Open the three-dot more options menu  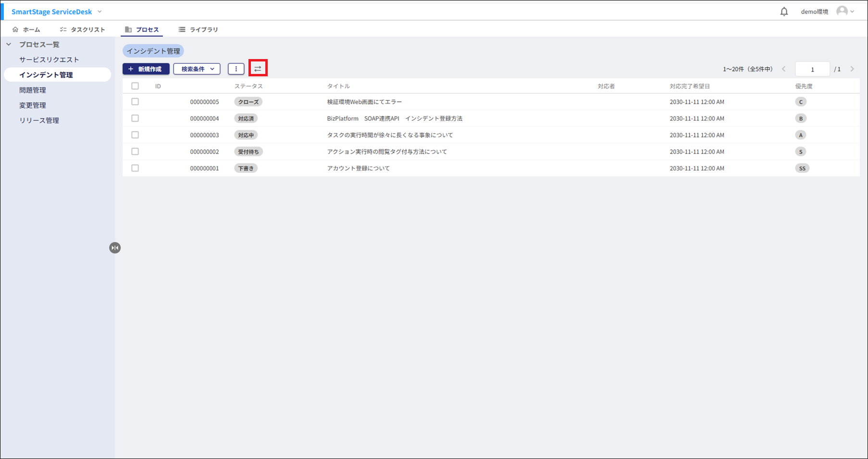click(236, 69)
